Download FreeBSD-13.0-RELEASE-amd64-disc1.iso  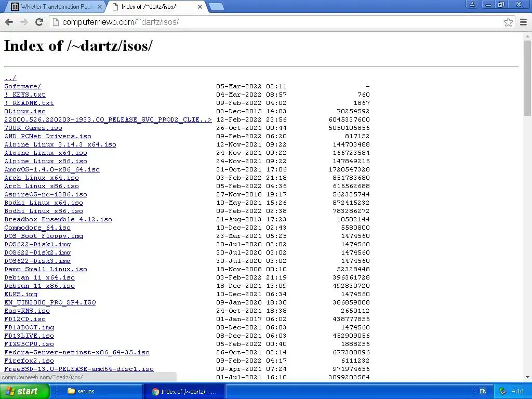(x=79, y=369)
